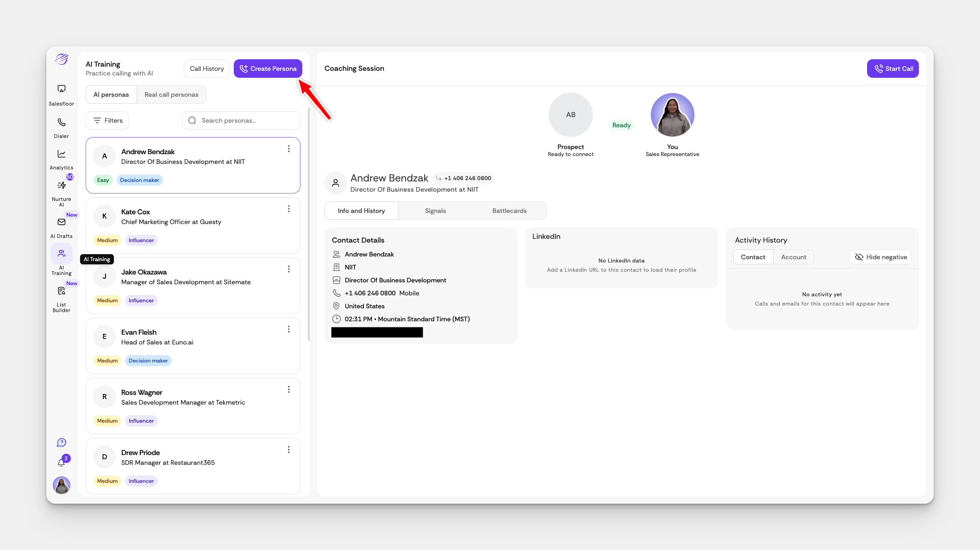
Task: Click the Create Persona button
Action: (x=268, y=69)
